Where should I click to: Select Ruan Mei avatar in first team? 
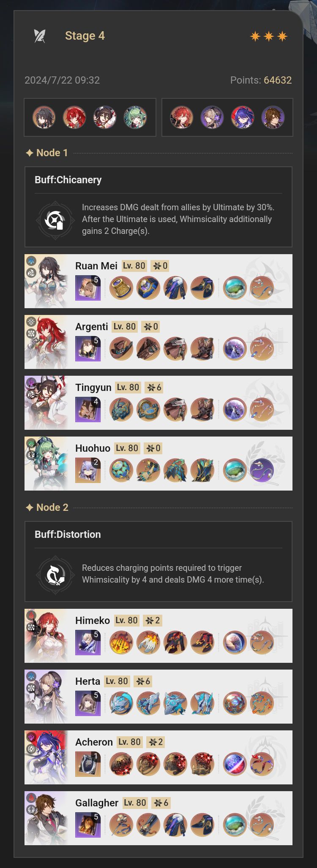pyautogui.click(x=44, y=117)
